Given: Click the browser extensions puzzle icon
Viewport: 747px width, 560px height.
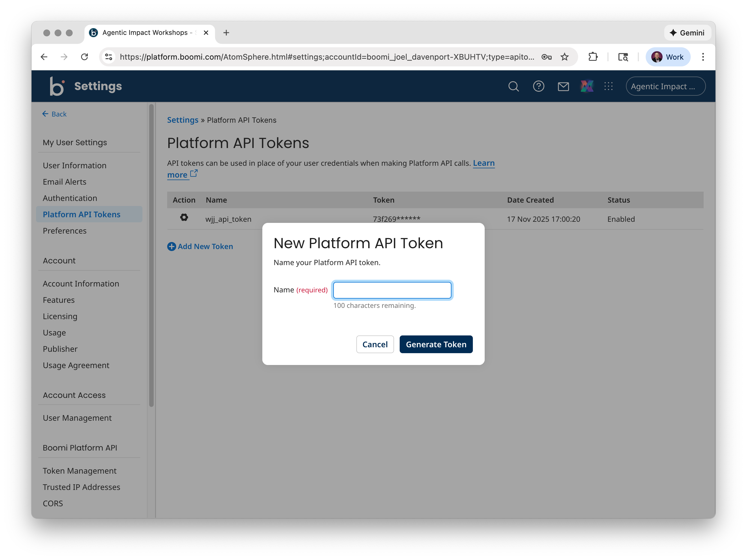Looking at the screenshot, I should 593,57.
